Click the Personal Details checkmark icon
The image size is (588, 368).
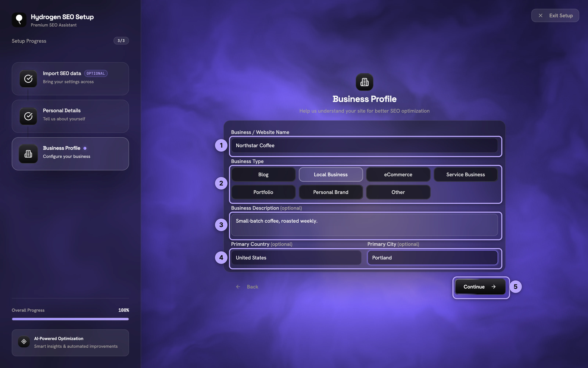[x=28, y=116]
